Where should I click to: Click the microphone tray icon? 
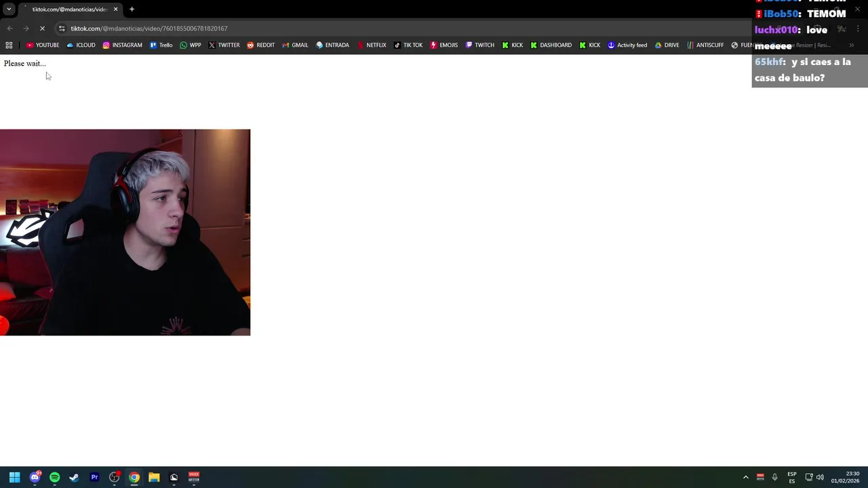click(775, 477)
